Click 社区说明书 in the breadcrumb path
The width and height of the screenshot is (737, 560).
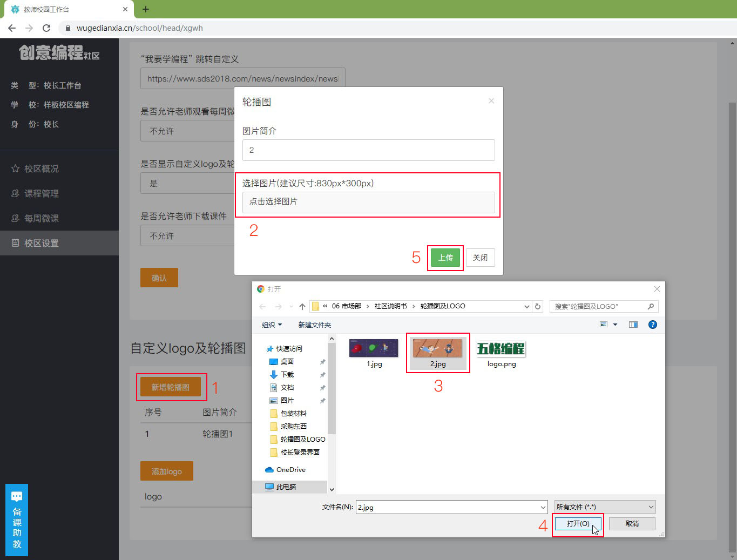[391, 306]
